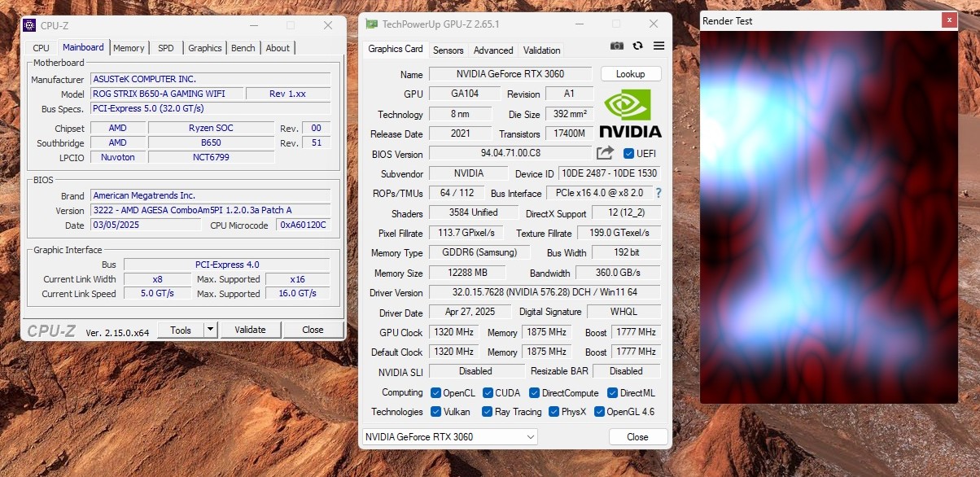Switch to the About tab in CPU-Z
Screen dimensions: 980x477
(278, 48)
